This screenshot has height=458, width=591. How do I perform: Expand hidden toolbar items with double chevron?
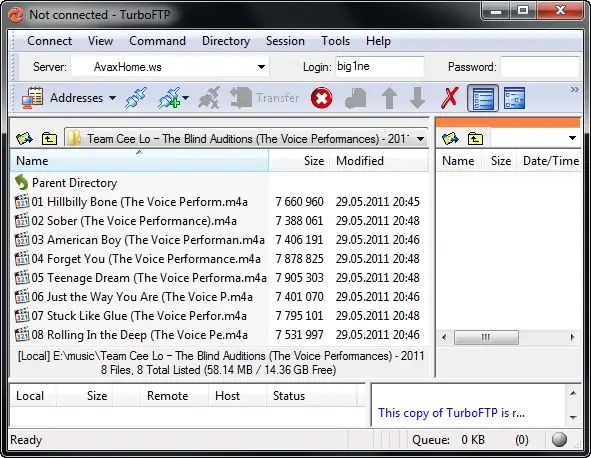coord(574,90)
